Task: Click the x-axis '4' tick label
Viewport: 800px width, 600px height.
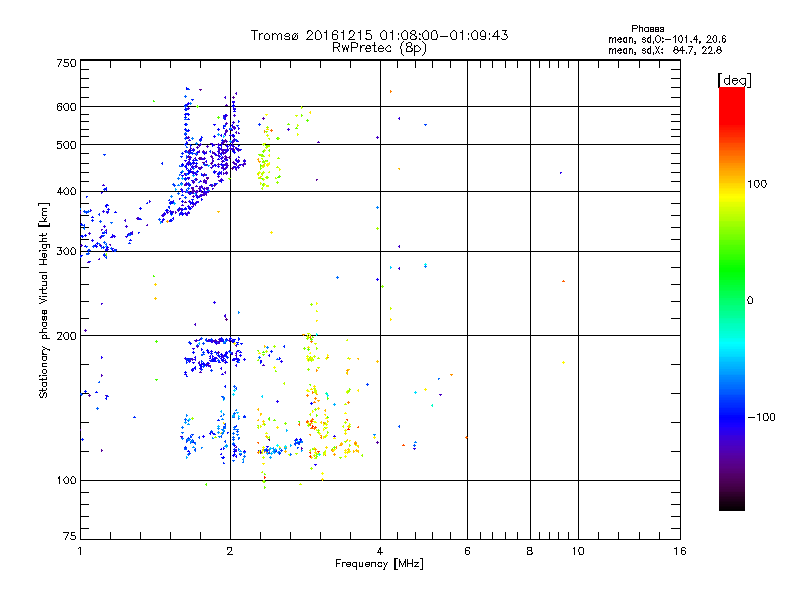Action: click(x=380, y=551)
